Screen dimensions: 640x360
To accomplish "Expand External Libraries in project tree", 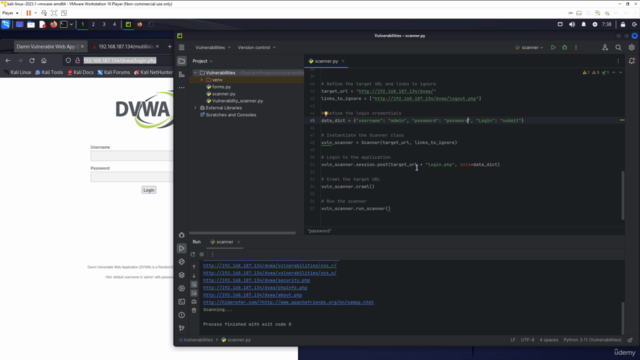I will [195, 108].
